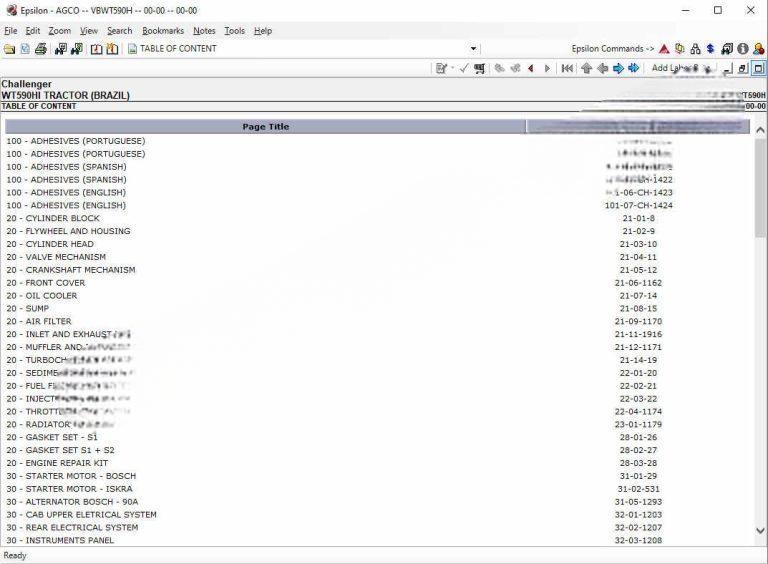
Task: Click the orange open-book bookmark icon
Action: pos(113,49)
